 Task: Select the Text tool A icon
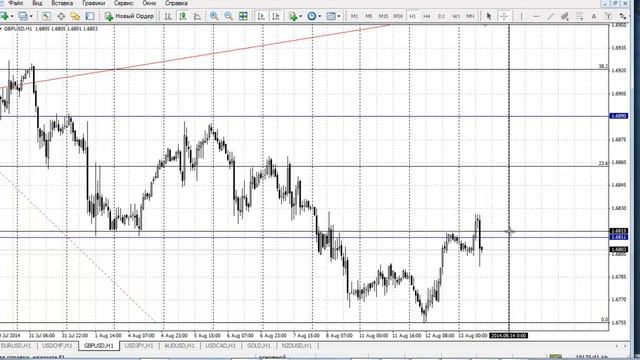coord(594,16)
